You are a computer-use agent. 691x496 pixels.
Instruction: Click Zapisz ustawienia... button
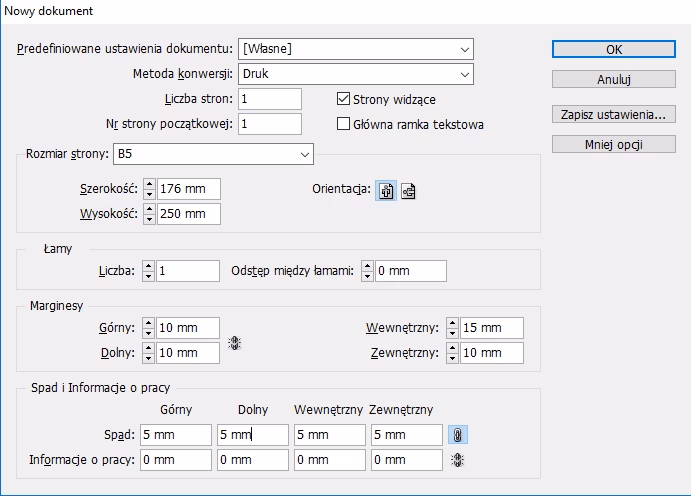613,115
